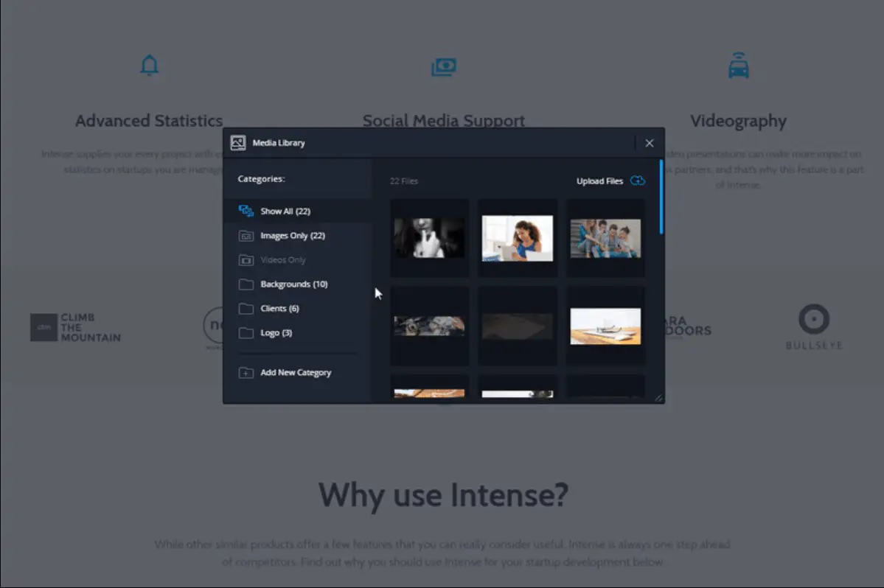Image resolution: width=884 pixels, height=588 pixels.
Task: Click the Images Only folder icon
Action: point(246,236)
